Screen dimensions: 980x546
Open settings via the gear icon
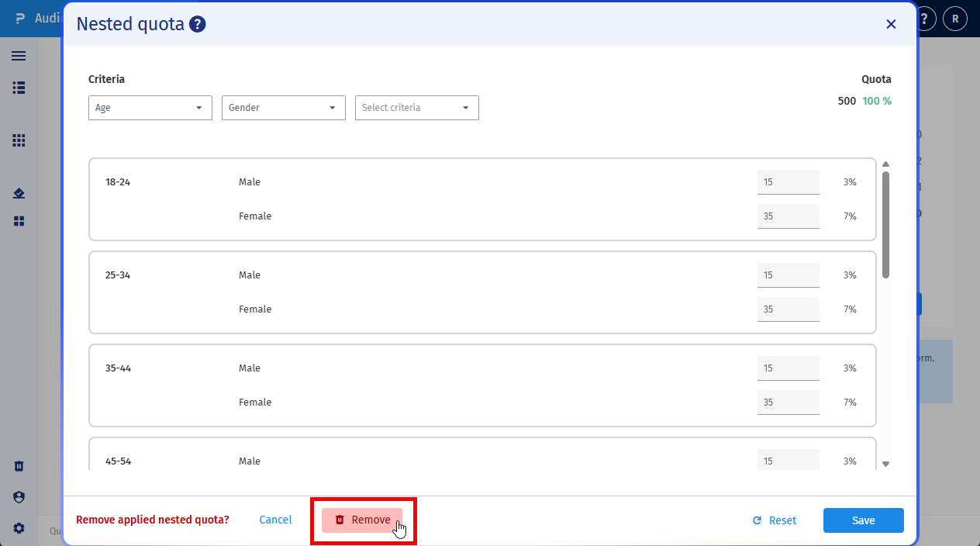18,528
